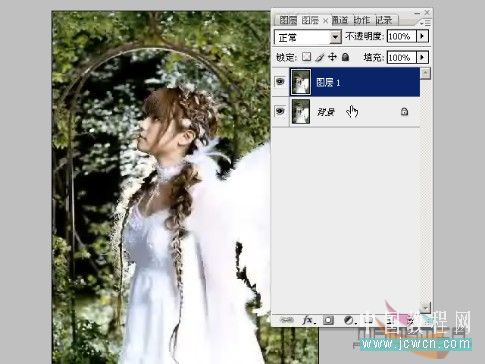
Task: Switch to the 记录 tab
Action: (x=384, y=20)
